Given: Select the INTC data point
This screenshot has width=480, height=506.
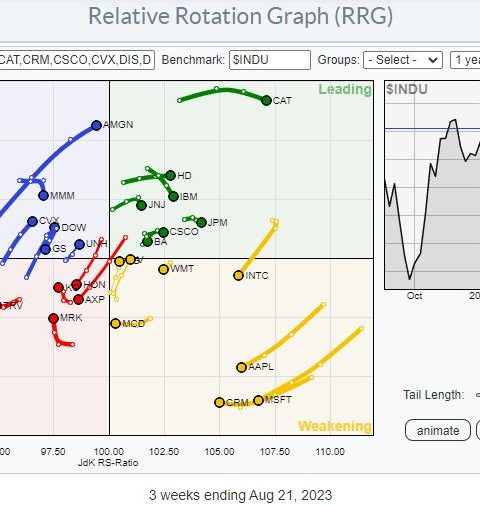Looking at the screenshot, I should pyautogui.click(x=238, y=275).
